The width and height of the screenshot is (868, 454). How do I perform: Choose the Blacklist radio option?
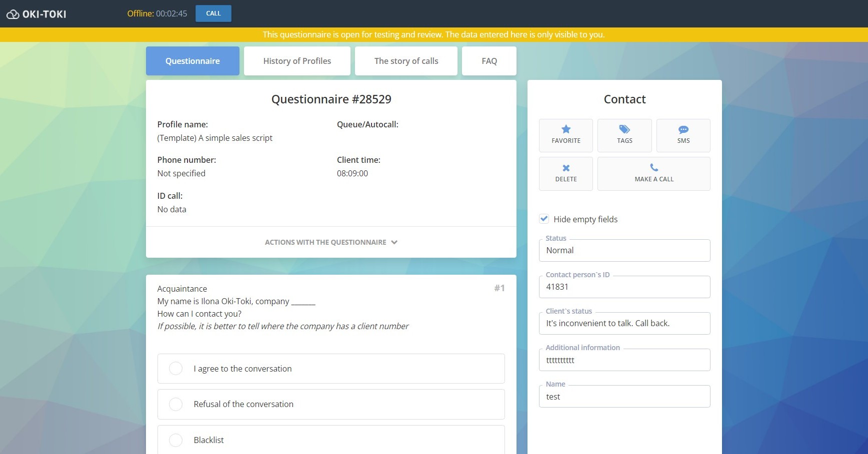click(175, 440)
